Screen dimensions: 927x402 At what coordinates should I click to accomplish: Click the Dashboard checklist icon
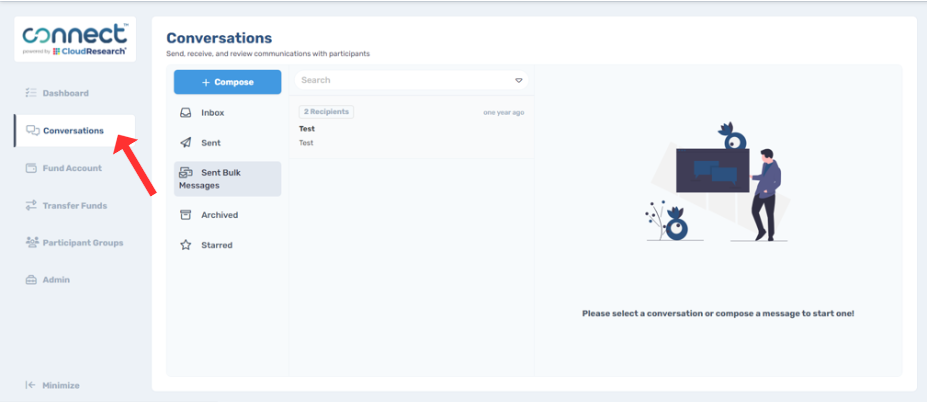(31, 93)
